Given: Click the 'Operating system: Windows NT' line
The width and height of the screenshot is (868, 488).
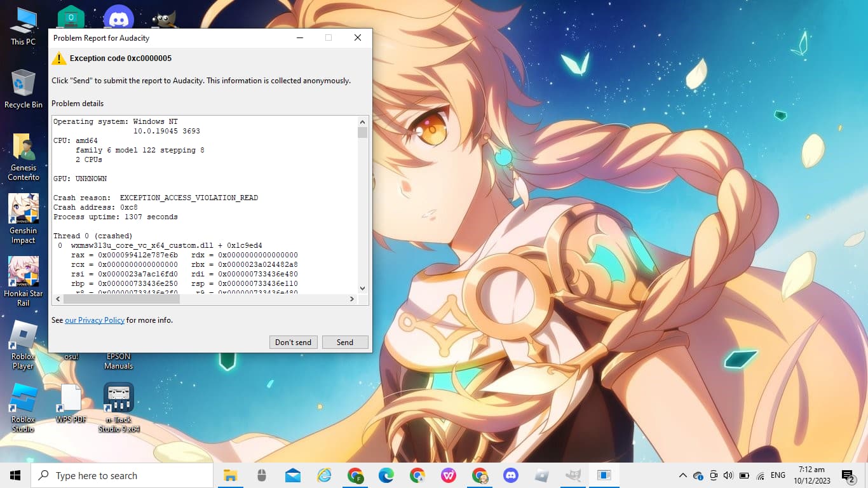Looking at the screenshot, I should click(x=116, y=121).
